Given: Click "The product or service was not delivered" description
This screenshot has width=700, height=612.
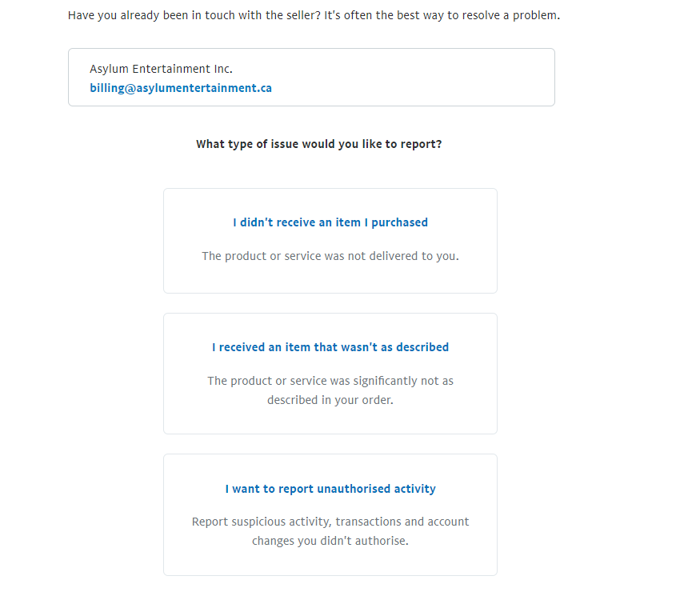Looking at the screenshot, I should coord(330,256).
